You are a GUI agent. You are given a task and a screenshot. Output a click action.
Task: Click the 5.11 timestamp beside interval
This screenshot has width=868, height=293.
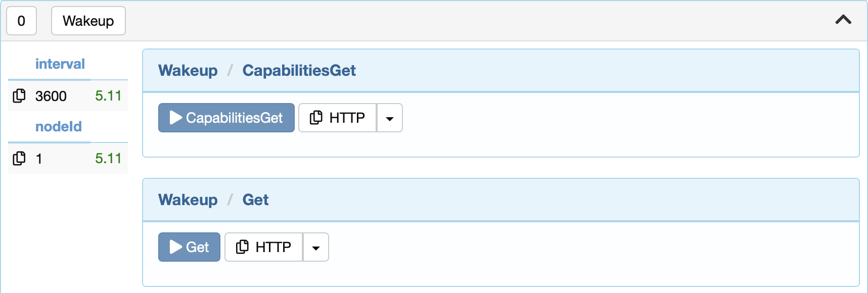click(108, 95)
